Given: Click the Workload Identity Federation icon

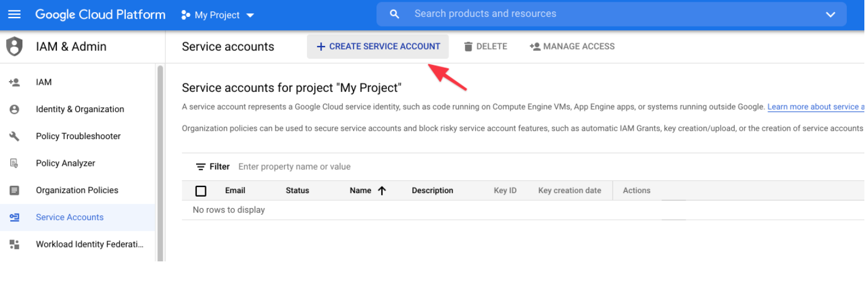Looking at the screenshot, I should coord(15,244).
